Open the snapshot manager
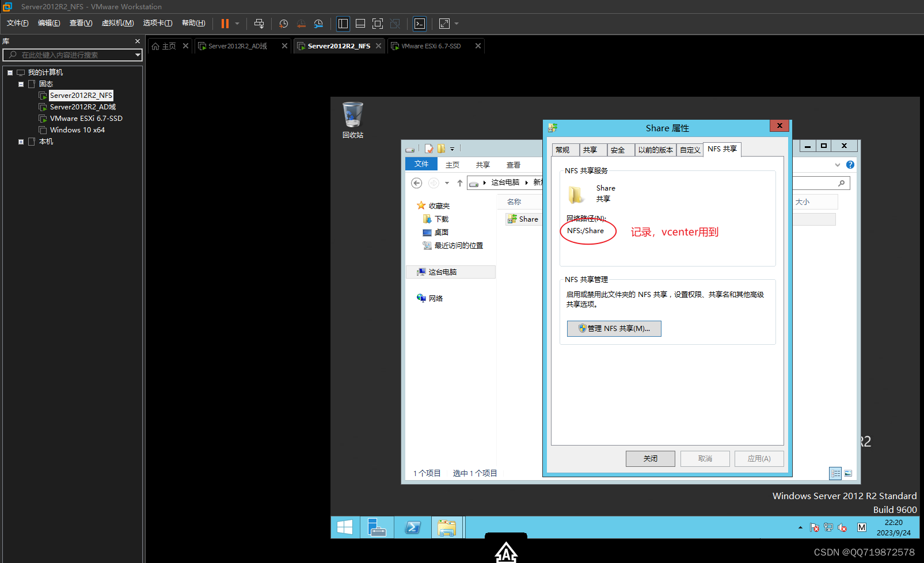 click(x=318, y=24)
